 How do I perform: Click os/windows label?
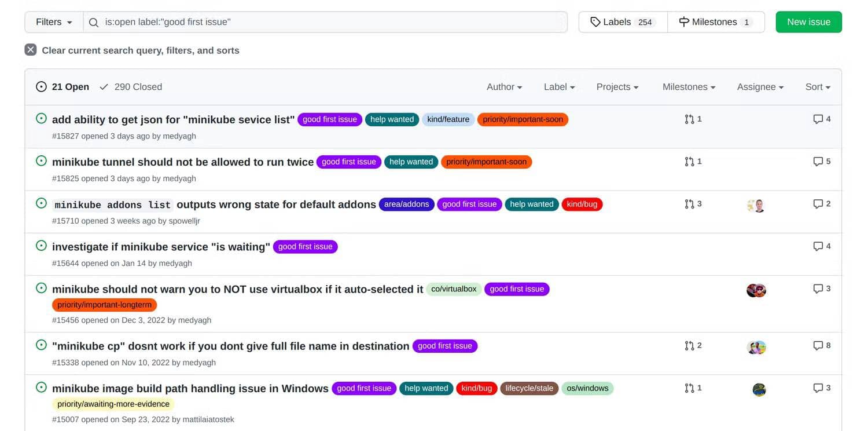pyautogui.click(x=587, y=388)
